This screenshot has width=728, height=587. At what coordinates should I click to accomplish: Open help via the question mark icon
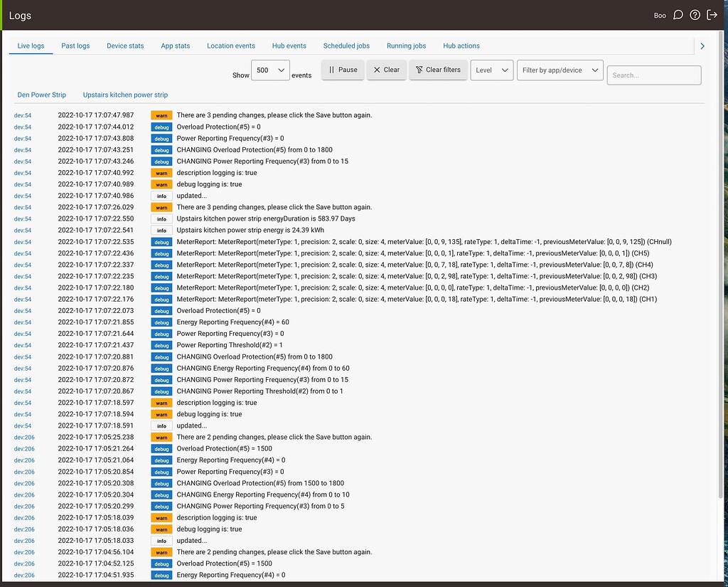tap(695, 14)
